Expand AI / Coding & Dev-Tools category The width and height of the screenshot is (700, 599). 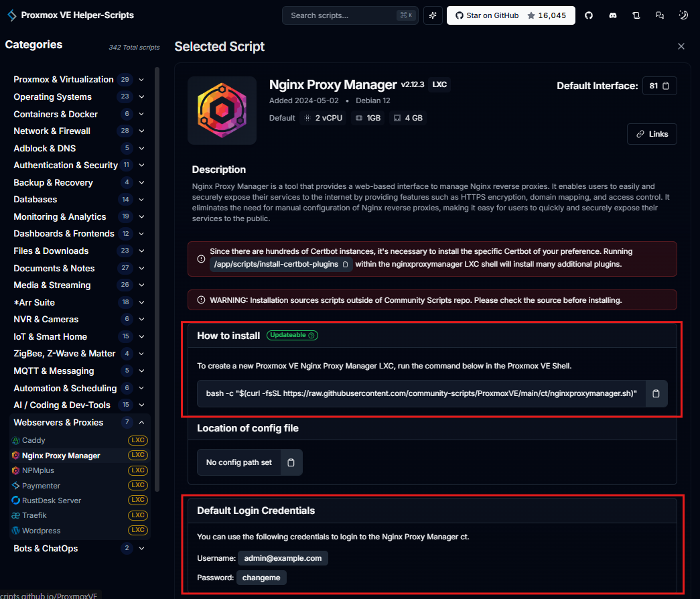(x=80, y=405)
